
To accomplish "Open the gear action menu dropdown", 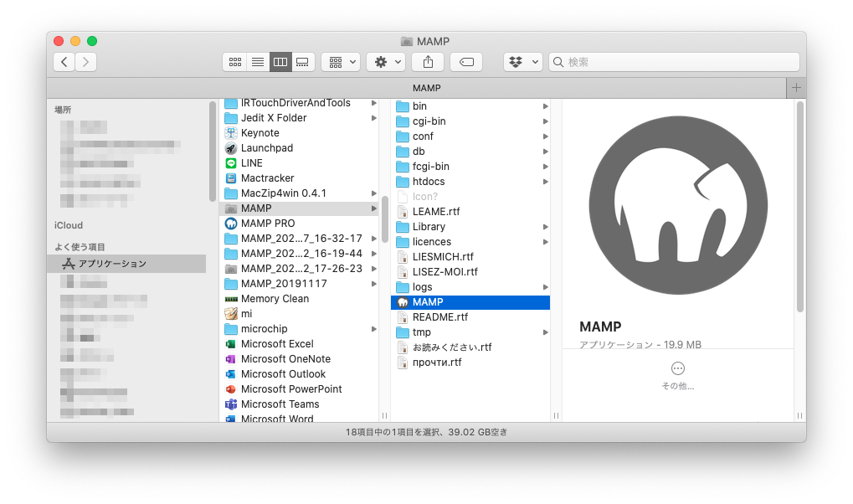I will [386, 62].
